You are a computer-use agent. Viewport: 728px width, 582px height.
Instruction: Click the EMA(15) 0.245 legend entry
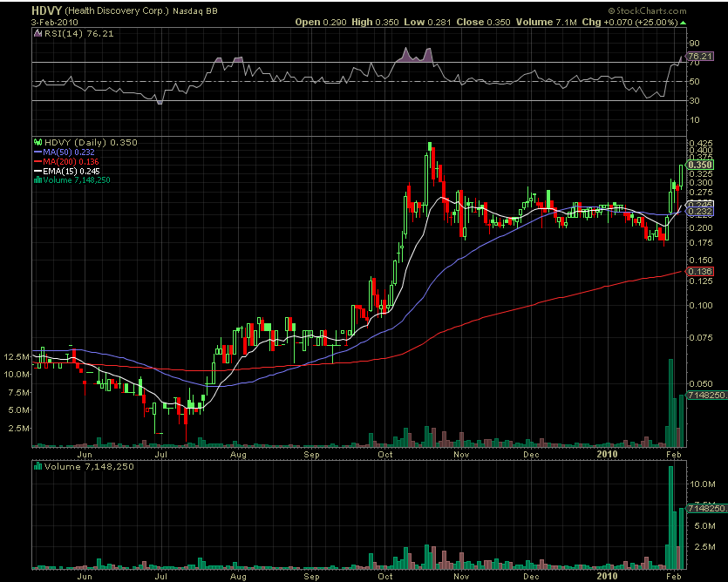pyautogui.click(x=71, y=172)
